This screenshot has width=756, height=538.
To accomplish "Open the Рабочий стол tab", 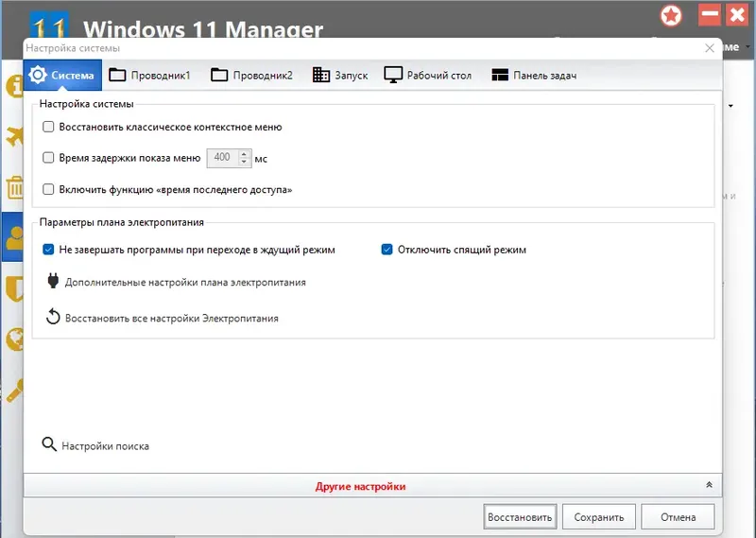I will tap(428, 76).
